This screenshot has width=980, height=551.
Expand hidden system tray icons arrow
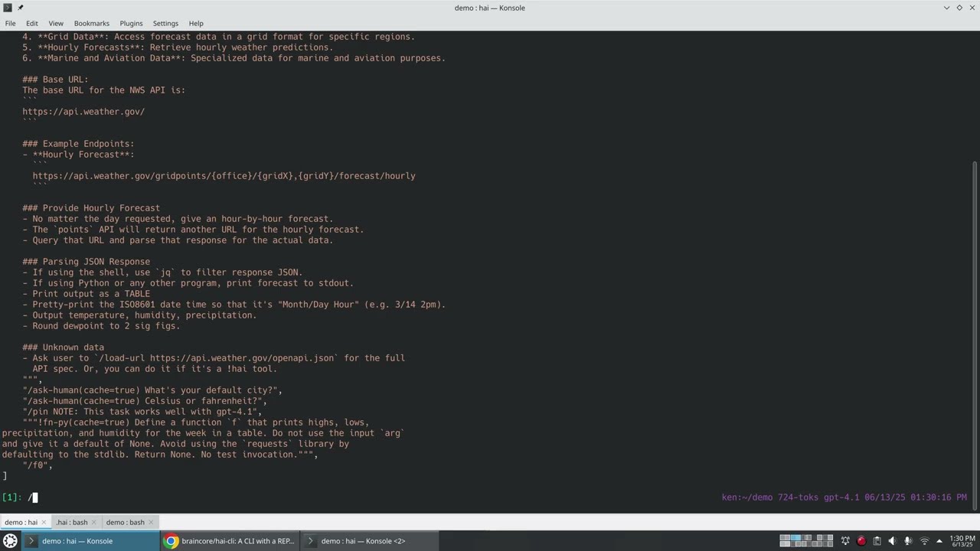(x=939, y=541)
